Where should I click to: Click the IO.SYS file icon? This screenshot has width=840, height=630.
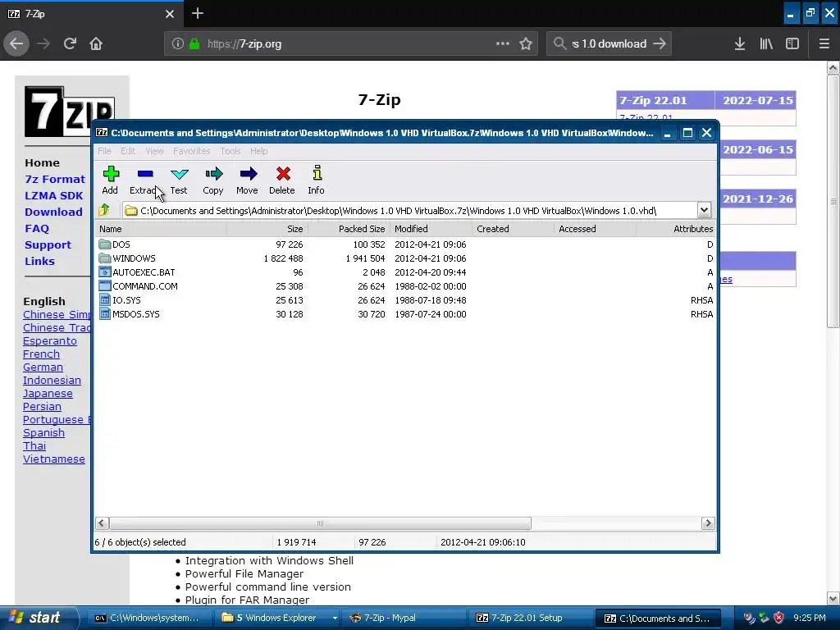[104, 300]
